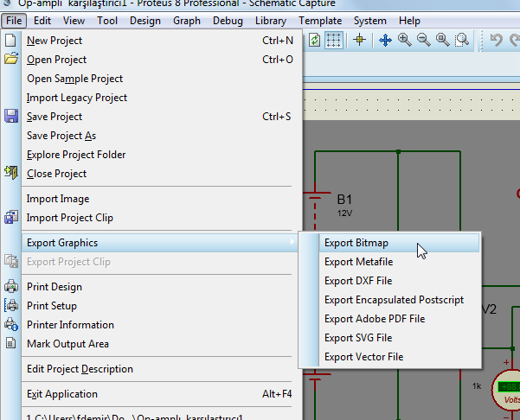Expand the Export Graphics submenu arrow
The width and height of the screenshot is (520, 420).
(292, 242)
